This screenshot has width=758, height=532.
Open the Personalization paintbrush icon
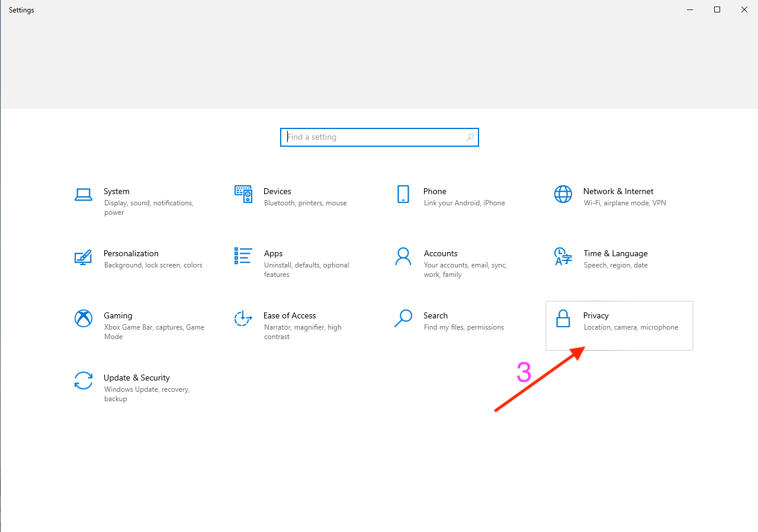83,257
